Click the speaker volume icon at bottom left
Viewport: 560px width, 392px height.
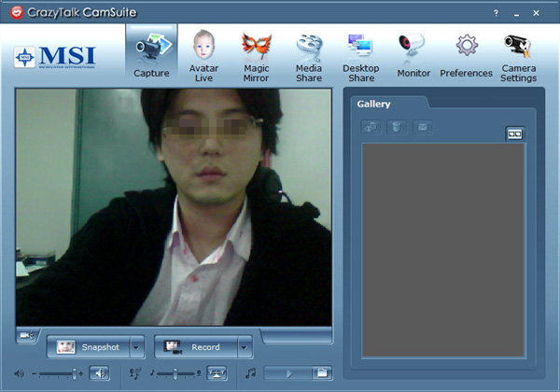pos(20,373)
